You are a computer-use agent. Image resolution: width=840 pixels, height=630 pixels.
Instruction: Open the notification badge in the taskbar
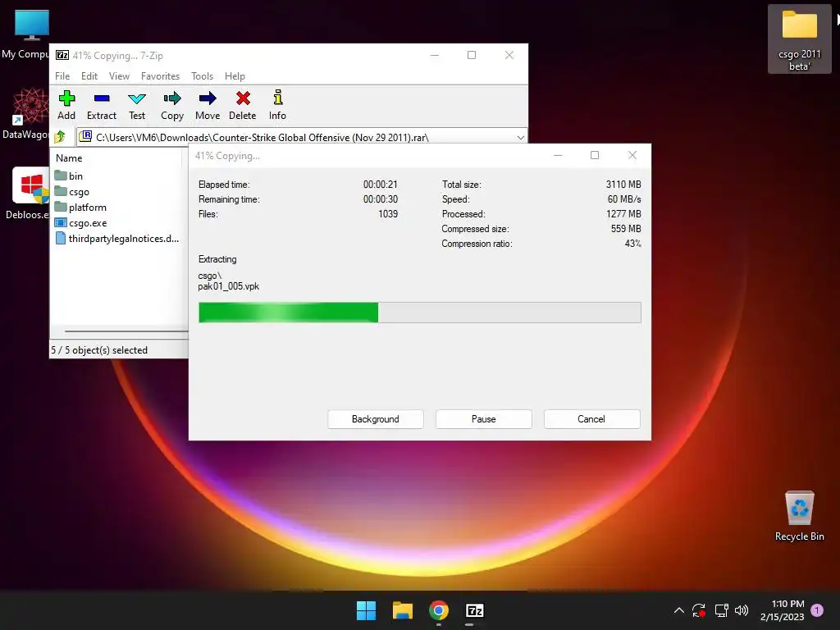pos(816,610)
